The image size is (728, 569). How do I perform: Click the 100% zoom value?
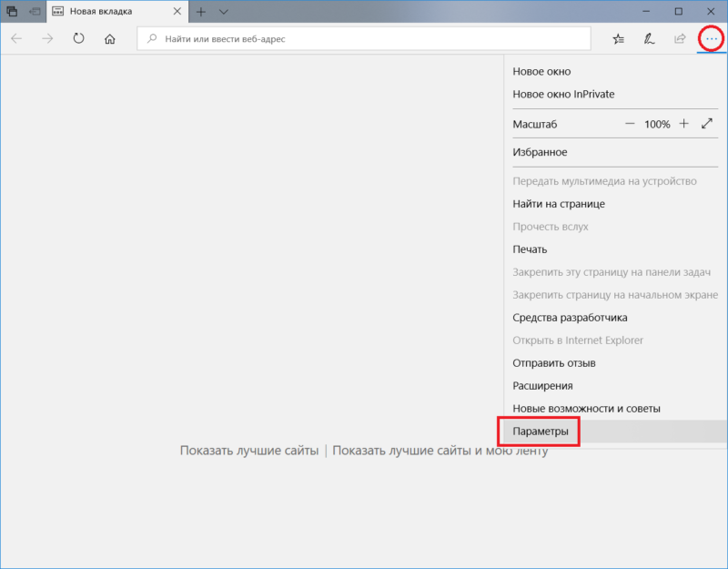click(657, 124)
